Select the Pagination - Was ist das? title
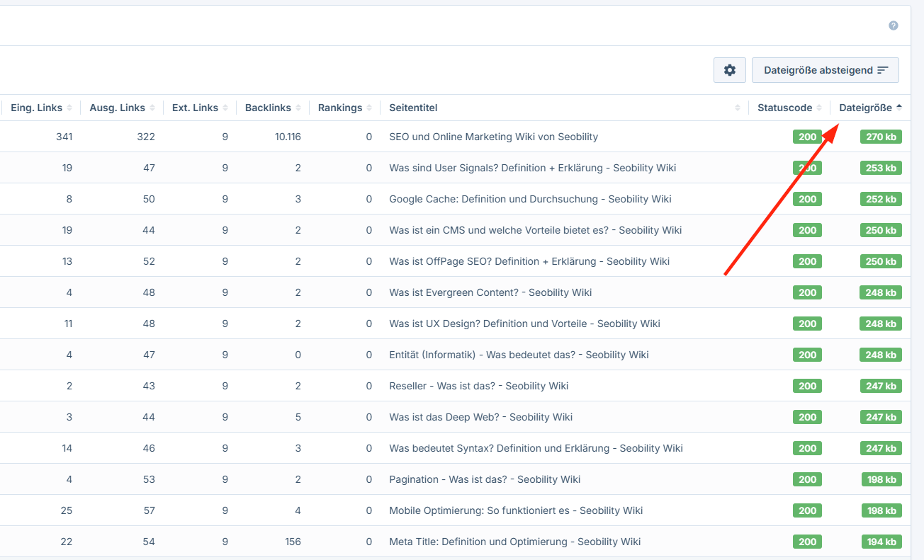924x560 pixels. 485,479
